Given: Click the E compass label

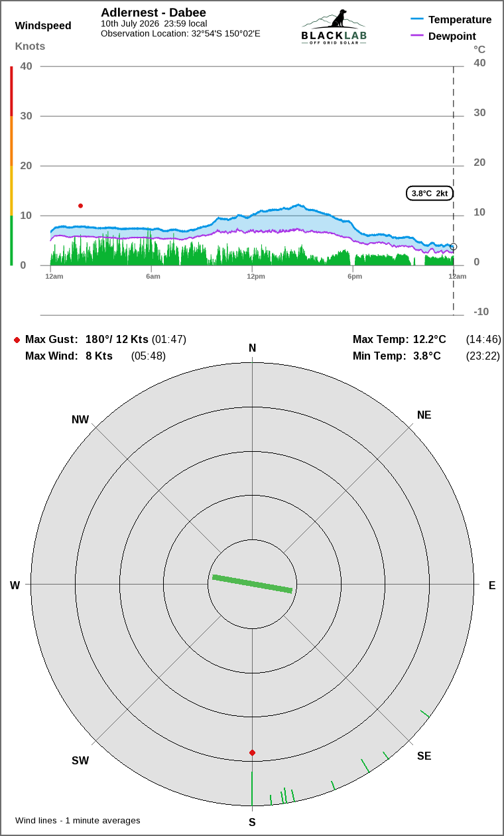Looking at the screenshot, I should click(x=492, y=585).
